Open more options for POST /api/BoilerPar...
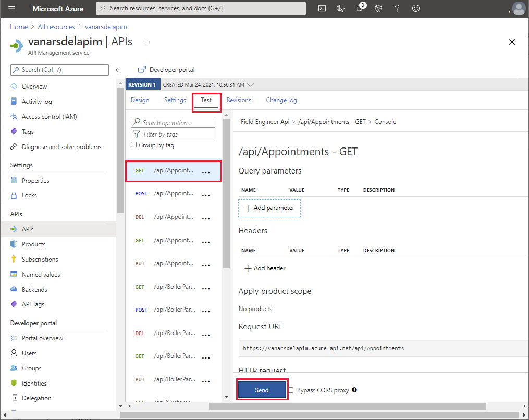The height and width of the screenshot is (420, 529). click(206, 312)
